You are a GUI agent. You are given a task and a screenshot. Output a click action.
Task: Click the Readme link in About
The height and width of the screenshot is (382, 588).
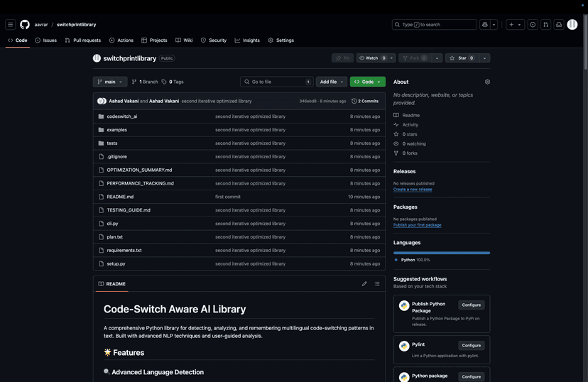406,116
